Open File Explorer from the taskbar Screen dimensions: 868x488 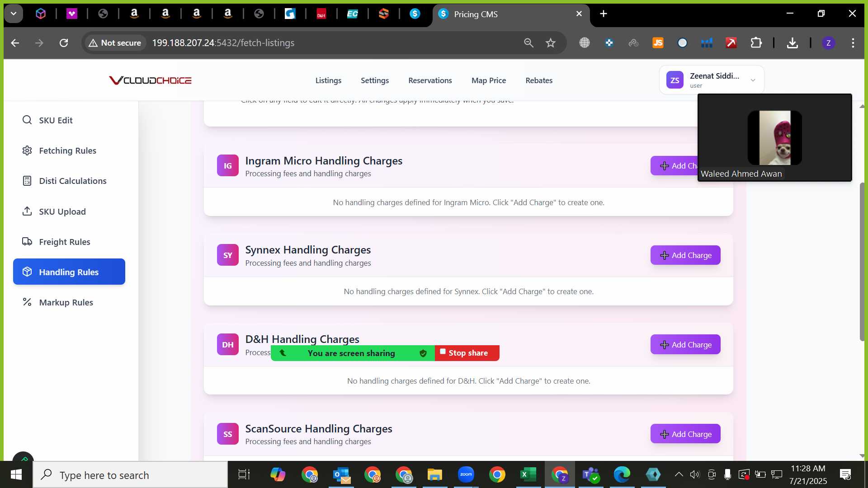(x=434, y=475)
